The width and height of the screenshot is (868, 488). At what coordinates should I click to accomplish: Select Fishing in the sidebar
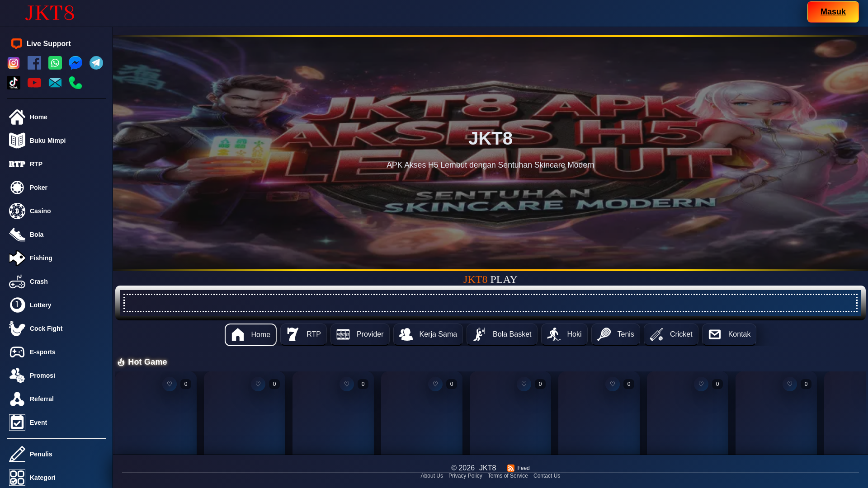(x=56, y=258)
